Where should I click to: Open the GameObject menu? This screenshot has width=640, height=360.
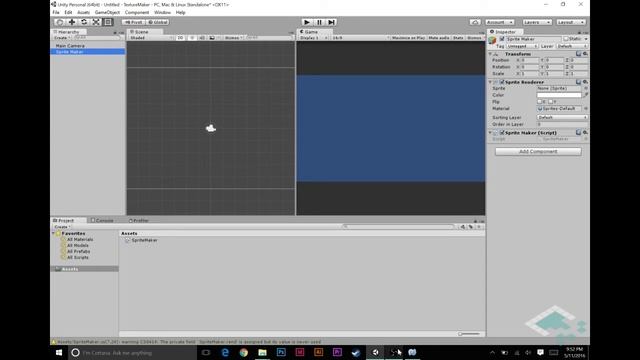(x=107, y=12)
